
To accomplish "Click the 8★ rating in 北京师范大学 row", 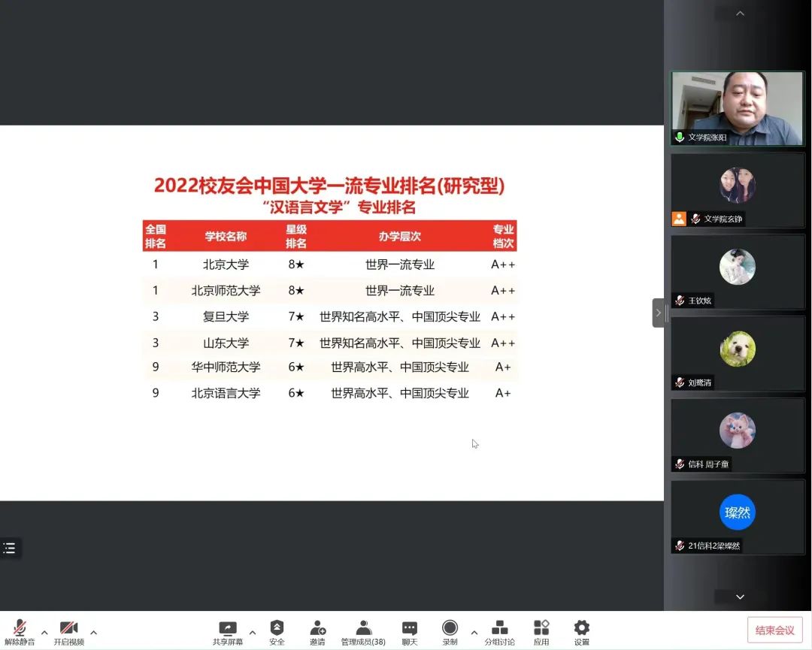I will [x=296, y=290].
